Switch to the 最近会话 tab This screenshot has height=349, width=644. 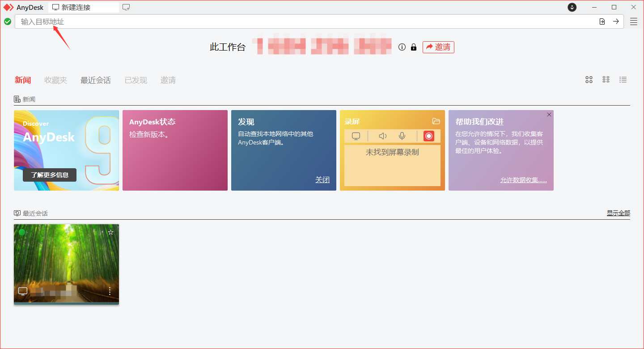coord(96,80)
